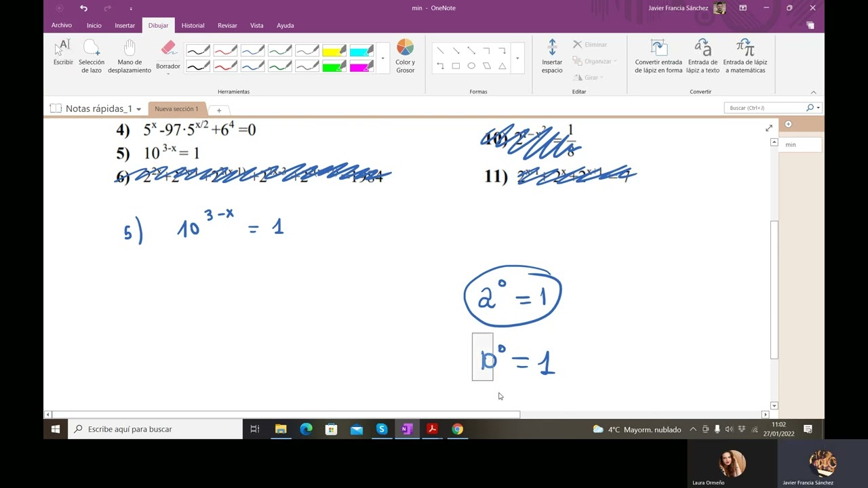Click the taskbar search box
The image size is (868, 488).
tap(155, 429)
